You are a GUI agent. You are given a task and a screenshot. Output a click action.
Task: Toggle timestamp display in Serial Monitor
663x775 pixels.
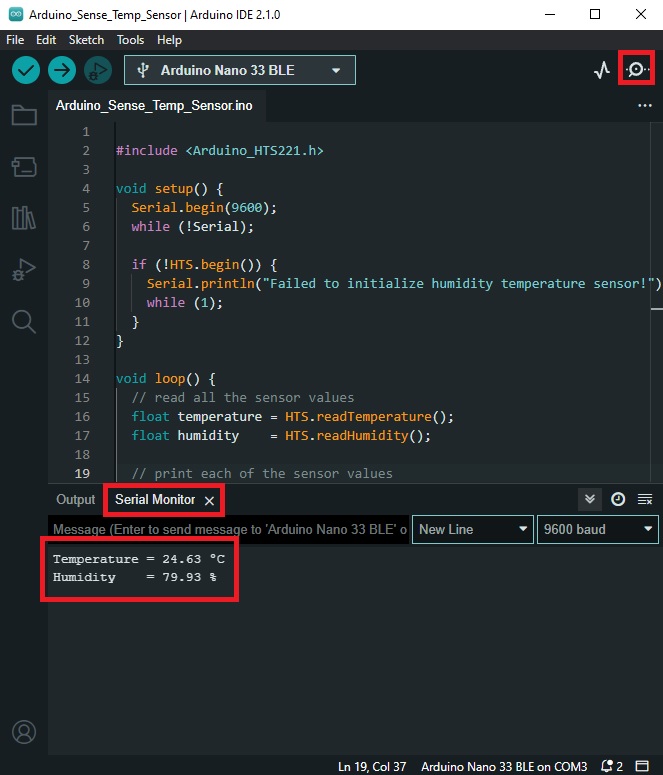(x=618, y=499)
